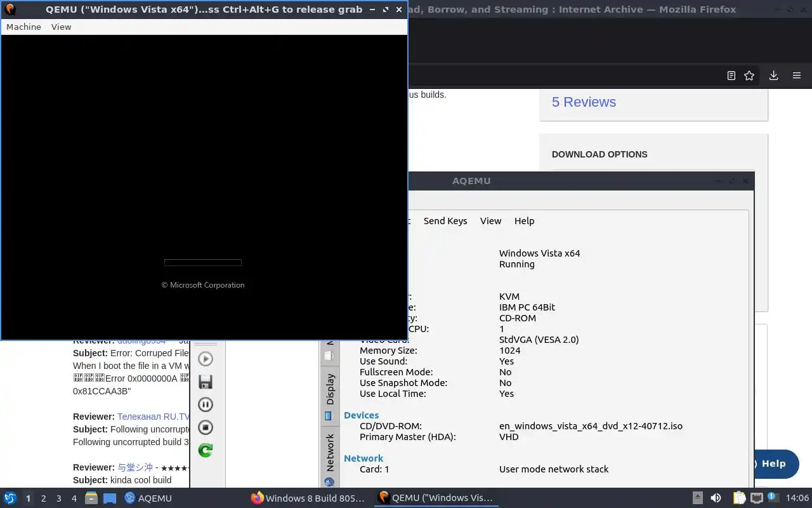The height and width of the screenshot is (508, 812).
Task: Open the View menu in AQEMU window
Action: click(x=490, y=221)
